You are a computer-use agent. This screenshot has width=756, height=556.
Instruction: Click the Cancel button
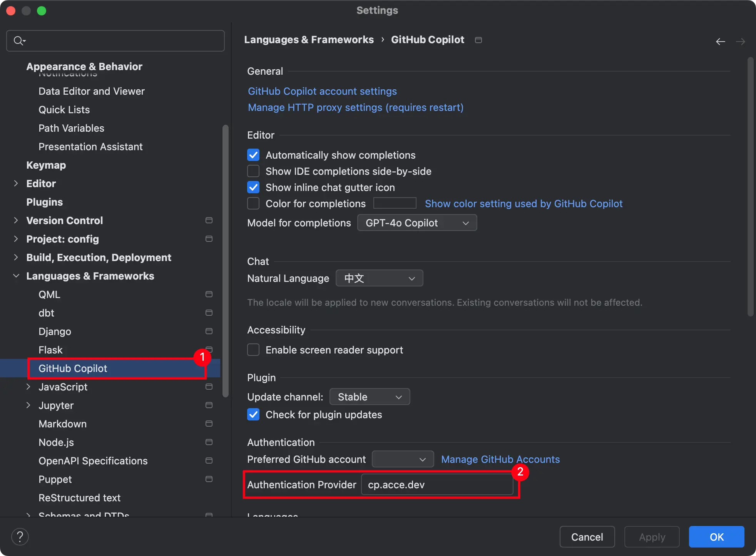(x=587, y=537)
